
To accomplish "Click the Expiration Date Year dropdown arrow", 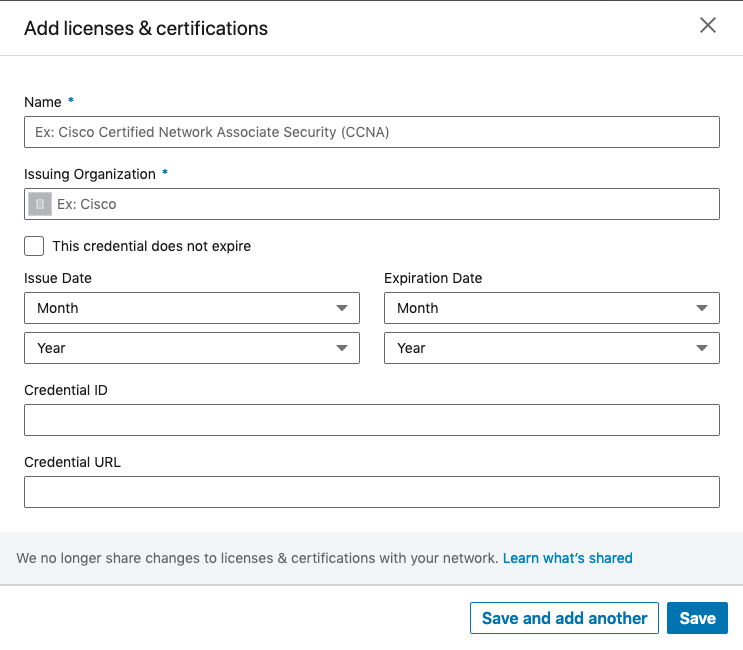I will (702, 348).
